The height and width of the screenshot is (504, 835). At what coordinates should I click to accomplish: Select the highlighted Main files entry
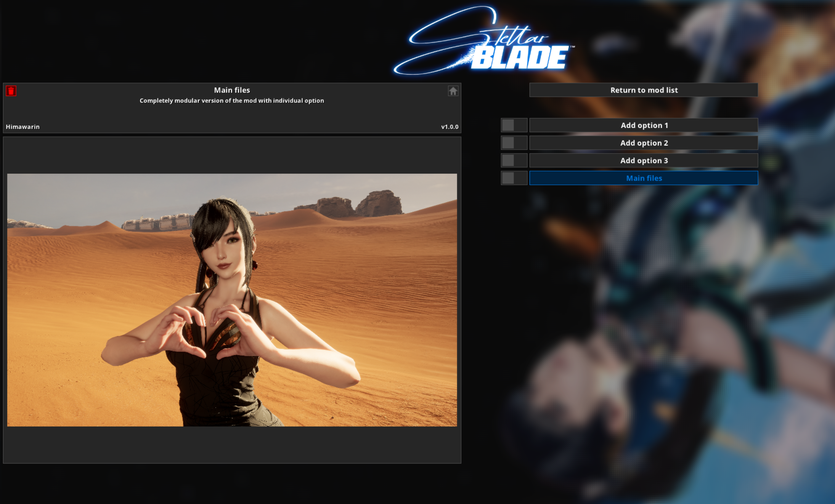[644, 178]
